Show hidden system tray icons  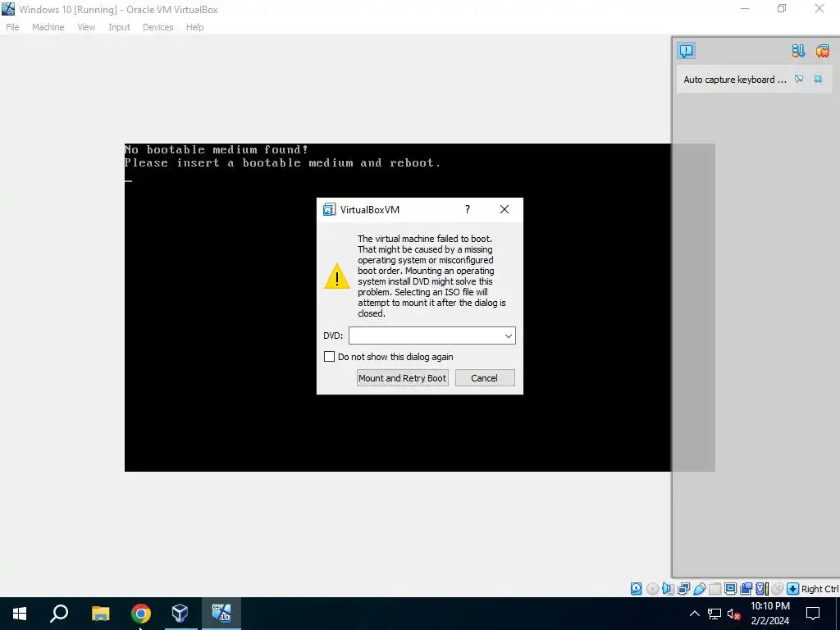tap(694, 614)
